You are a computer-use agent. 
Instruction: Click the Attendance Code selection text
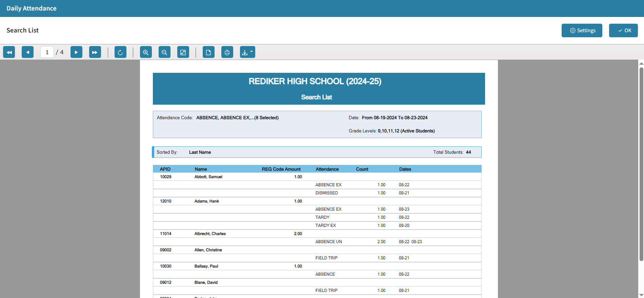coord(238,118)
